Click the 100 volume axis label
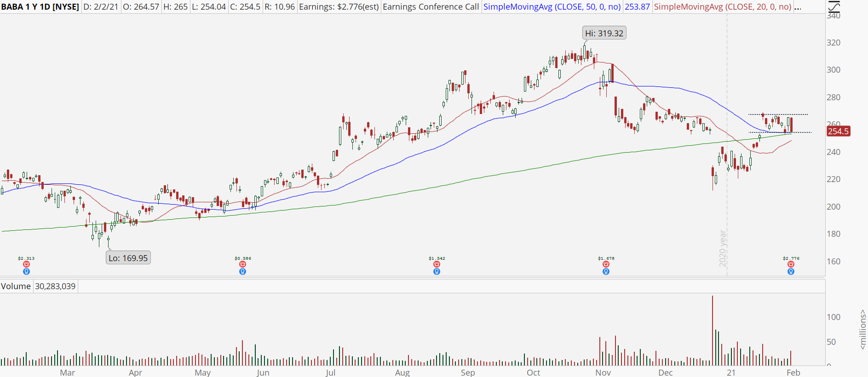This screenshot has height=377, width=868. 834,317
